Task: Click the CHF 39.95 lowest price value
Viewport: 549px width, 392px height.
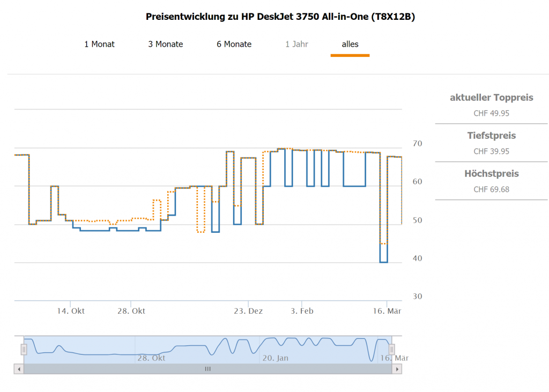Action: [x=492, y=151]
